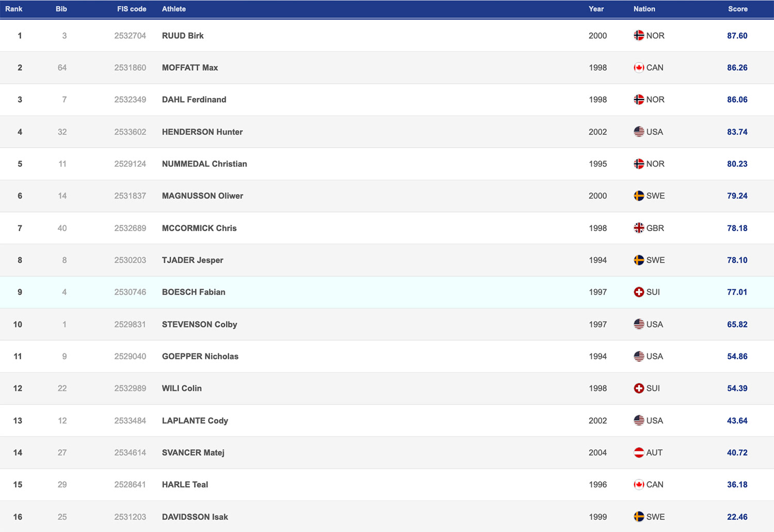Click the Sweden flag for DAVIDSSON Isak

(639, 517)
